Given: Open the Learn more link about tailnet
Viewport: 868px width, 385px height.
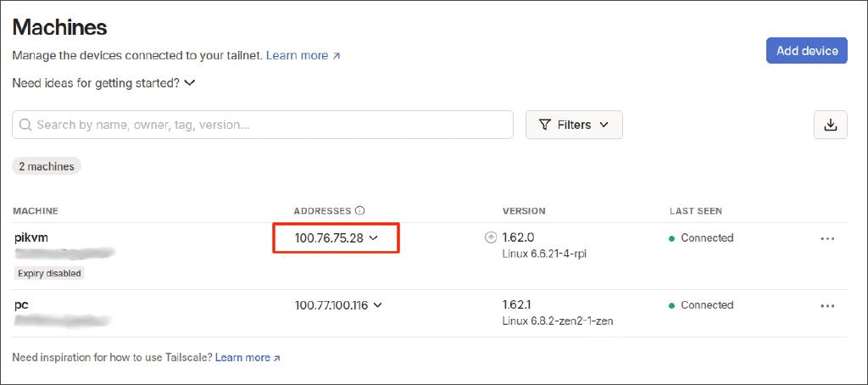Looking at the screenshot, I should click(303, 55).
